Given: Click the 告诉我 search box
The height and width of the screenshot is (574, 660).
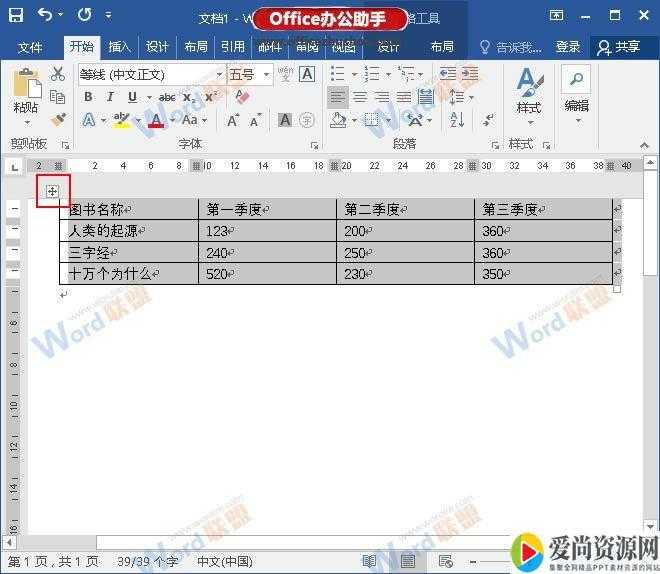Looking at the screenshot, I should click(511, 47).
